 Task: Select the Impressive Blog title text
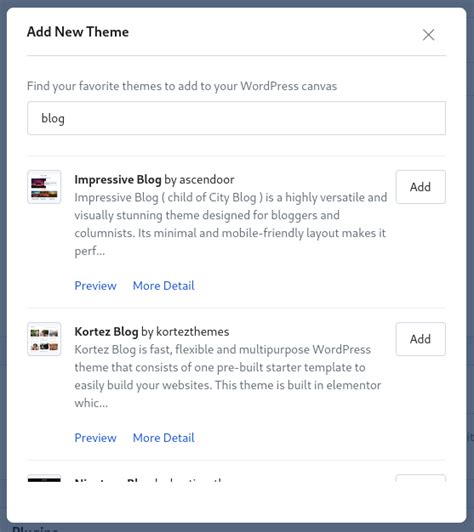click(118, 179)
